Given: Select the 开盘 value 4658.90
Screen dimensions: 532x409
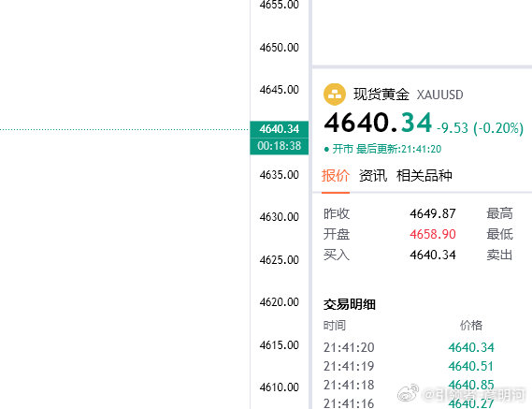Looking at the screenshot, I should [433, 234].
